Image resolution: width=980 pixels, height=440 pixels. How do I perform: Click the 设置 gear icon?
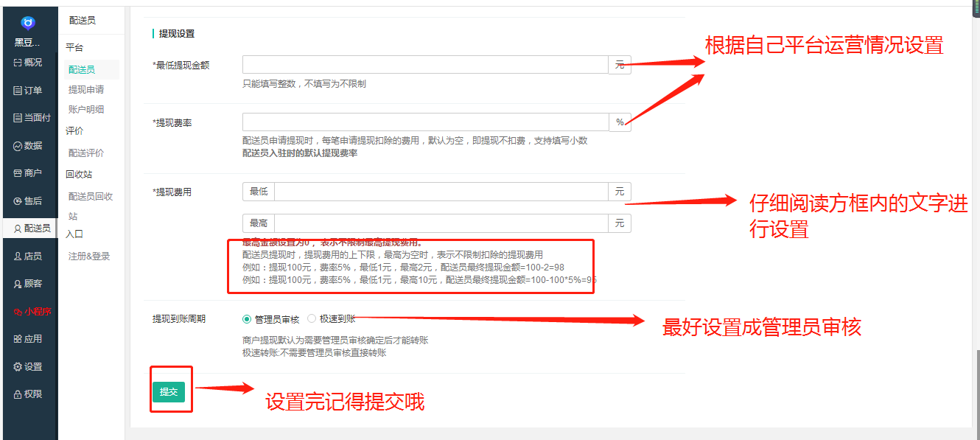pos(18,367)
